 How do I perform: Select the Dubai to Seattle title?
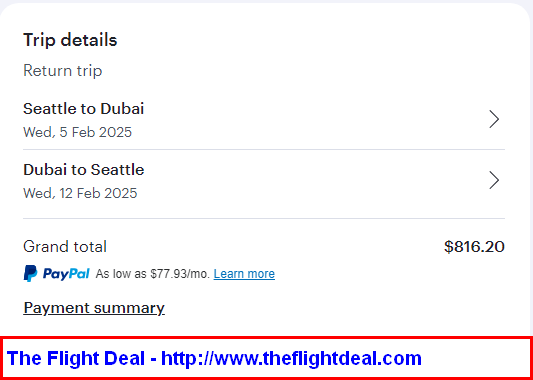[84, 170]
